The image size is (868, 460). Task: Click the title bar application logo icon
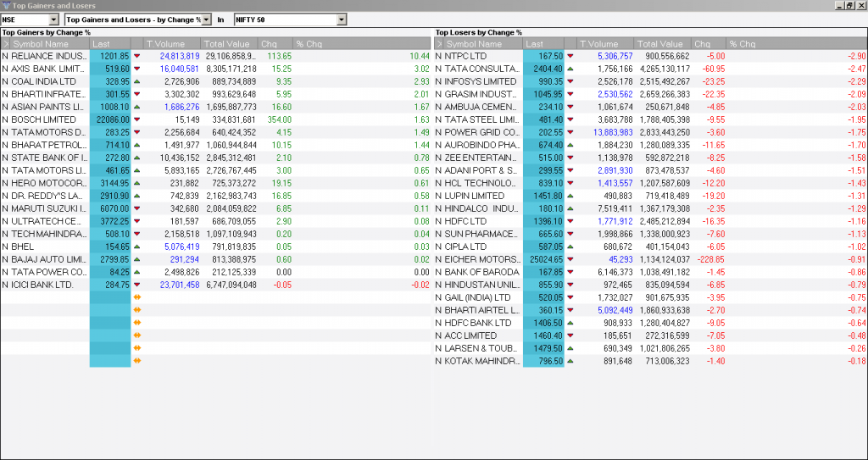6,6
